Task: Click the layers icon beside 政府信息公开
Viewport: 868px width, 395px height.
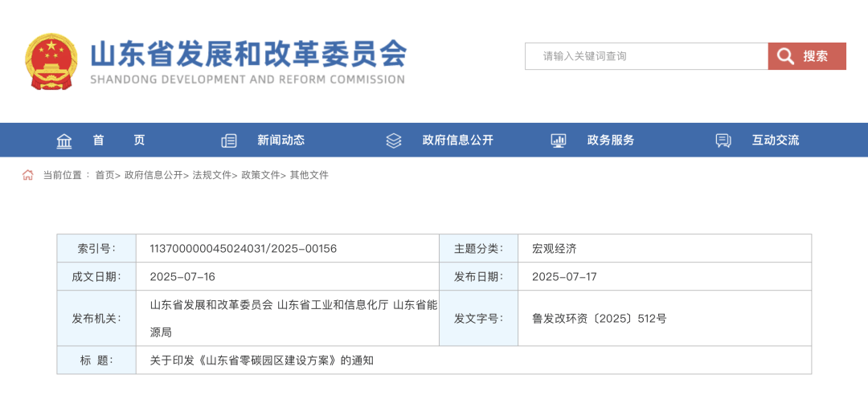Action: [x=393, y=140]
